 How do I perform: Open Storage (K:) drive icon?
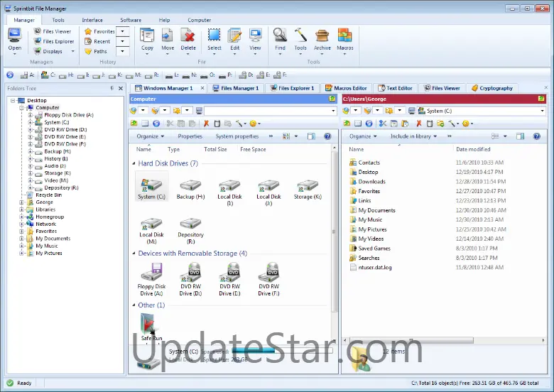point(308,190)
